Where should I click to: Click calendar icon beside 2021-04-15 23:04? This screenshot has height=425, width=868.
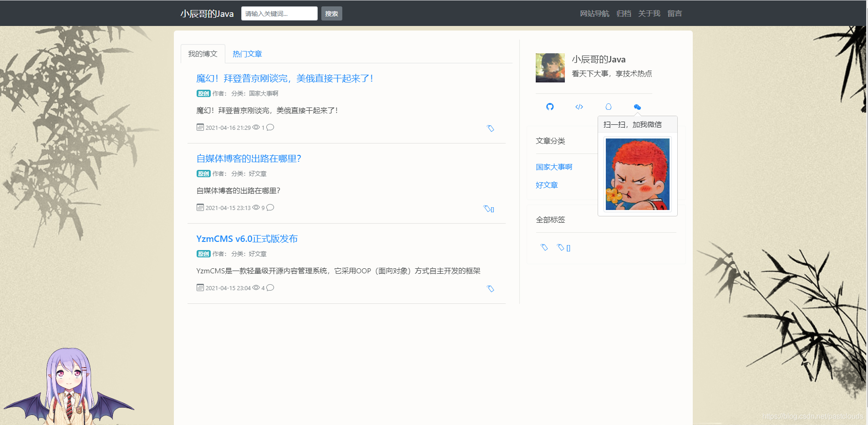200,287
